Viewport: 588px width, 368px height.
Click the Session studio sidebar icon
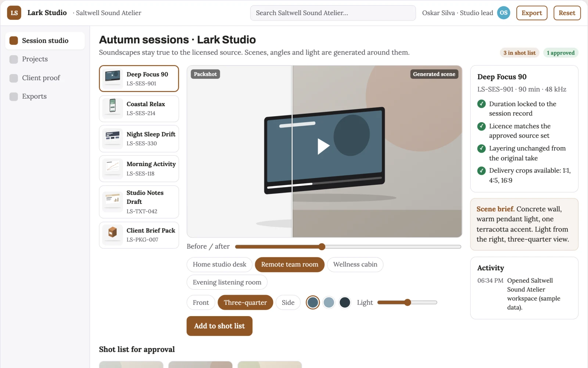tap(14, 40)
